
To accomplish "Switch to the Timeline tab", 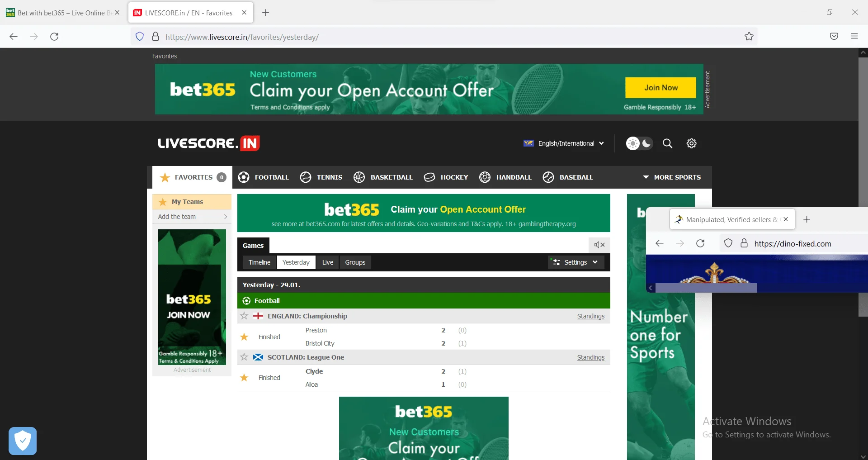I will 259,262.
